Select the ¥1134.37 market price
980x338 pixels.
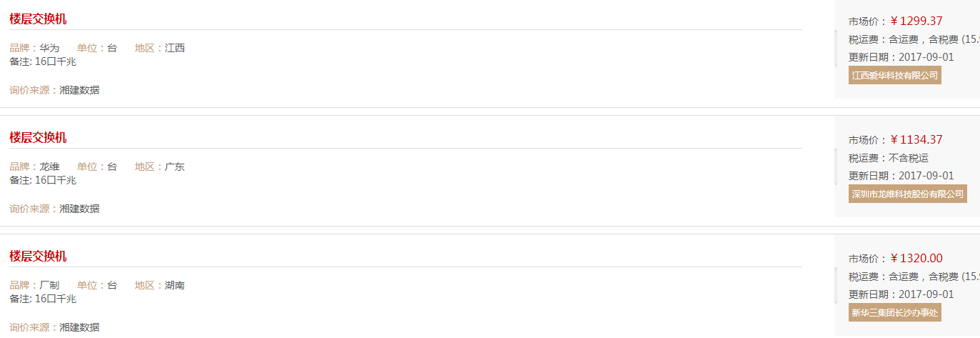coord(916,139)
